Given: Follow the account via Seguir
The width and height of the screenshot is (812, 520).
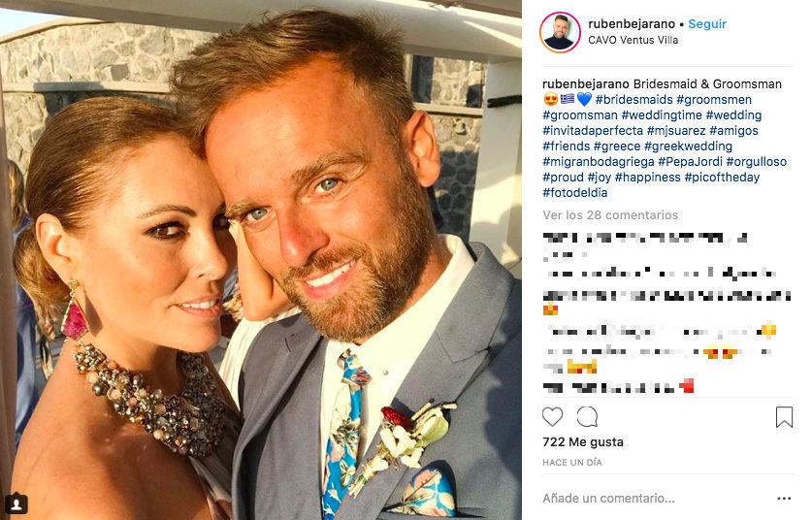Looking at the screenshot, I should [x=707, y=24].
